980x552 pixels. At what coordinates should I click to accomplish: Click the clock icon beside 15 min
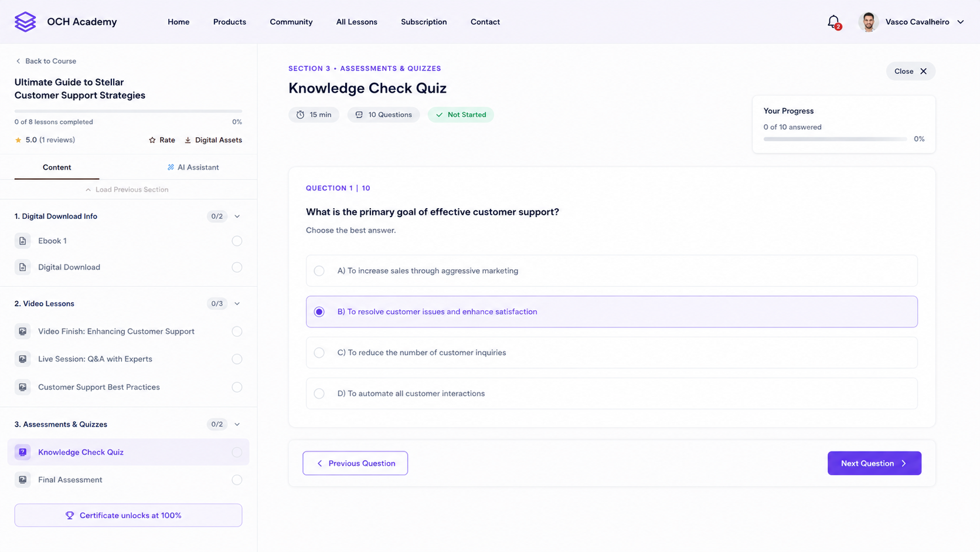pos(300,115)
